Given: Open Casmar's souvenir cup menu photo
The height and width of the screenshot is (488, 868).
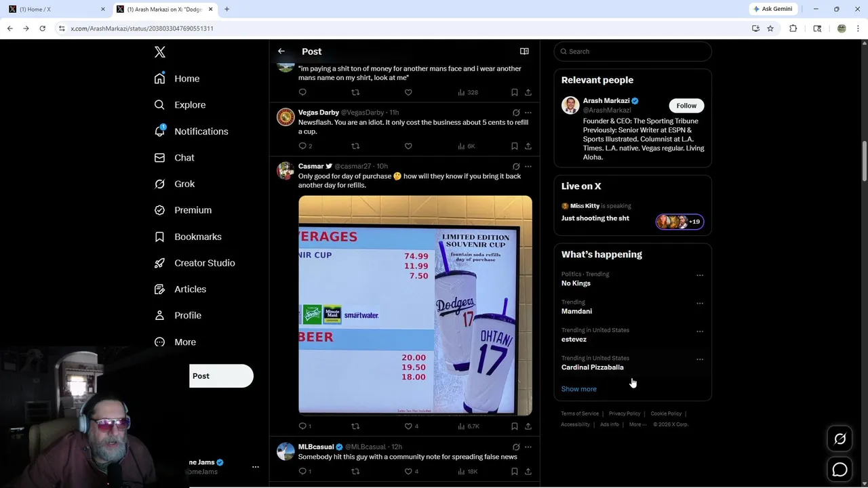Looking at the screenshot, I should coord(415,305).
